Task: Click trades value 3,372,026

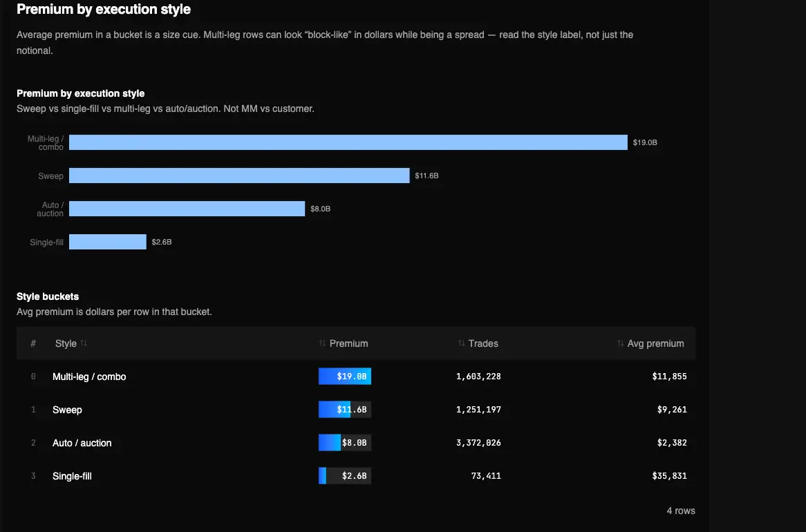Action: 478,443
